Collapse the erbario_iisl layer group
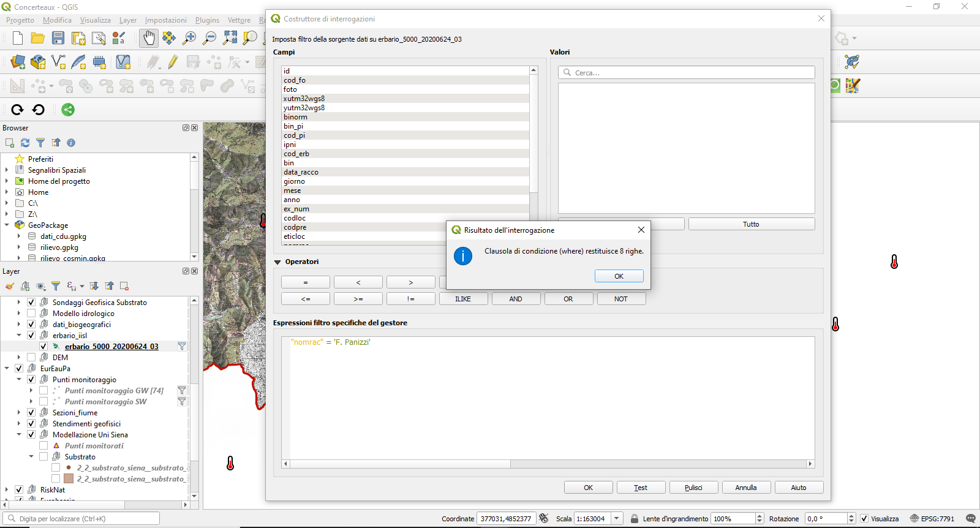 [19, 336]
